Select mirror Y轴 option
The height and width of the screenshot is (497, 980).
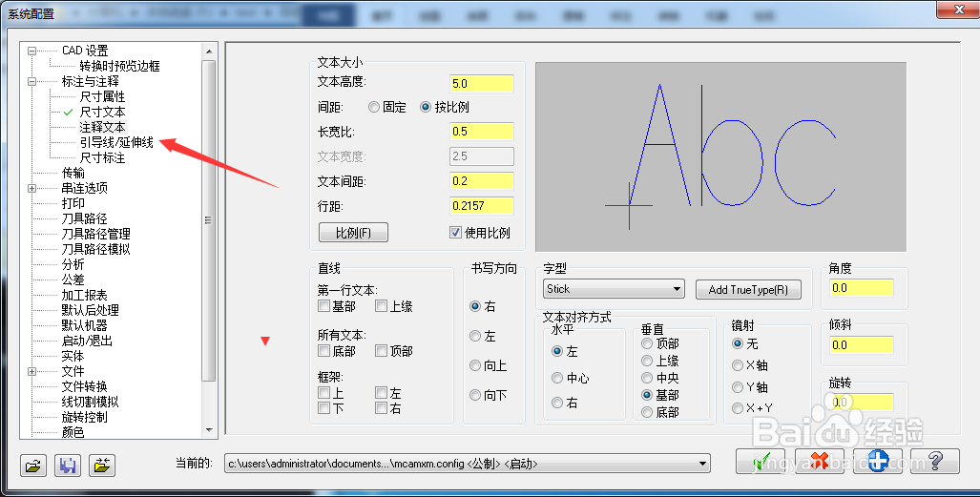point(738,387)
